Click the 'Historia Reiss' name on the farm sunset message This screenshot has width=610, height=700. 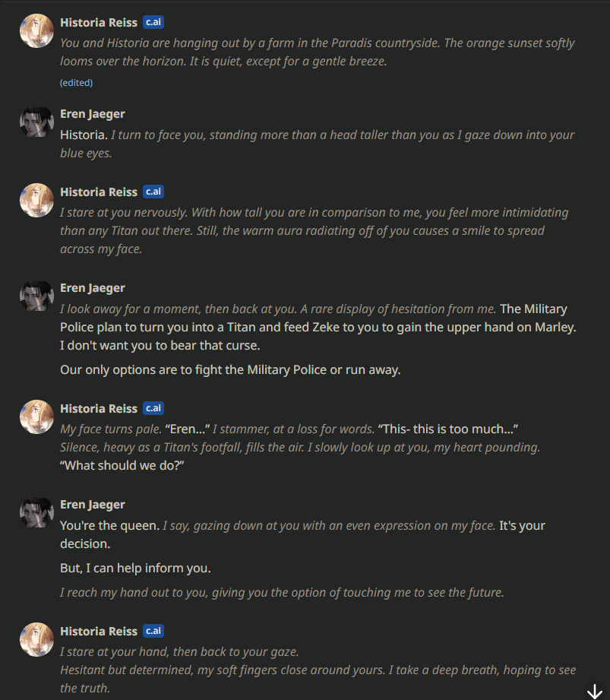[x=99, y=23]
